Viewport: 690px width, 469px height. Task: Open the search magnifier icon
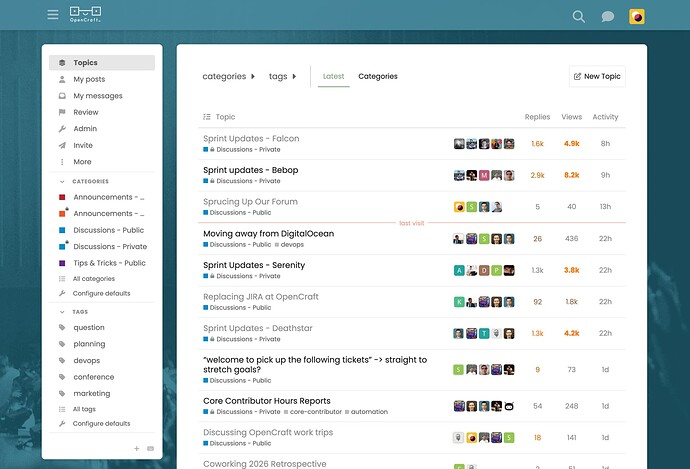click(x=579, y=17)
